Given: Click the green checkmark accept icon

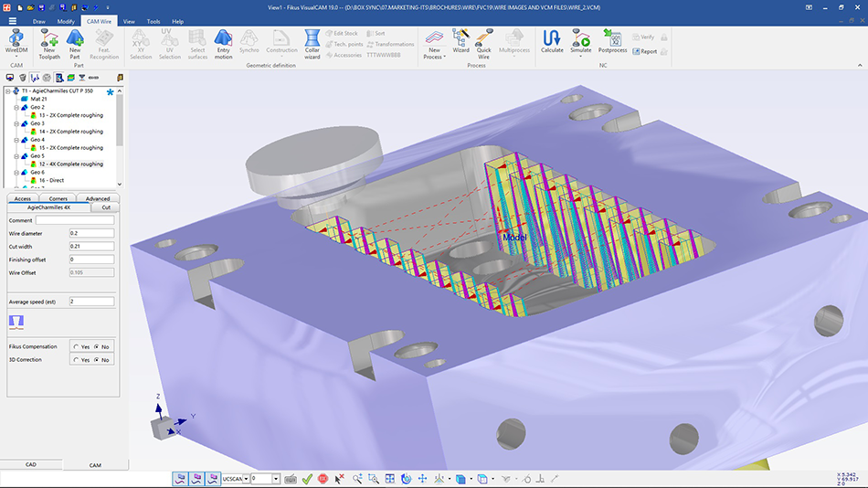Looking at the screenshot, I should 307,478.
